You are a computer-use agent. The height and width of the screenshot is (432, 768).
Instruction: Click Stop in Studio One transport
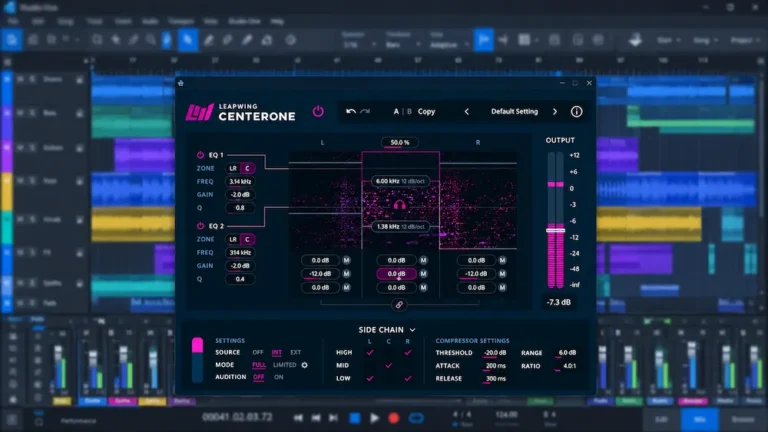[355, 418]
